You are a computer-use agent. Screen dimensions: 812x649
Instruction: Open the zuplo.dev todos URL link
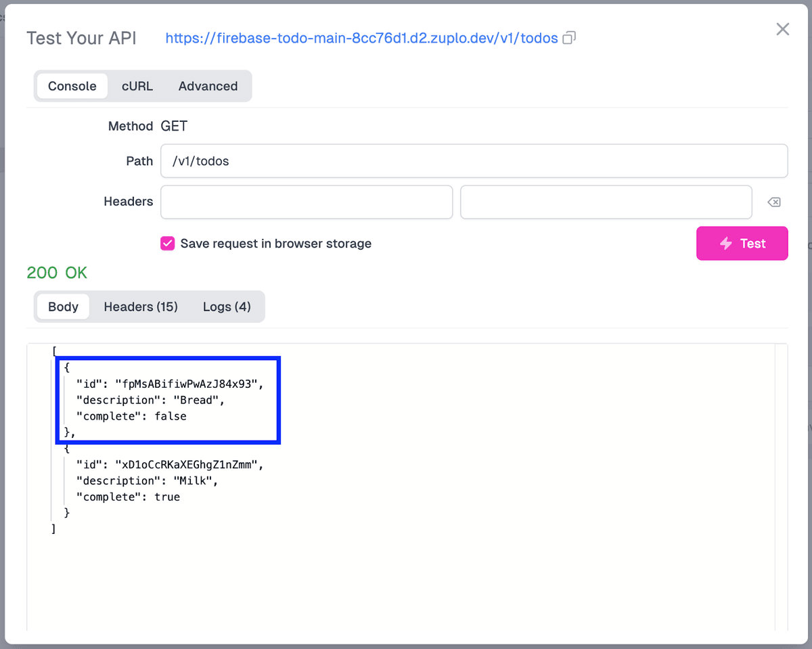coord(361,38)
